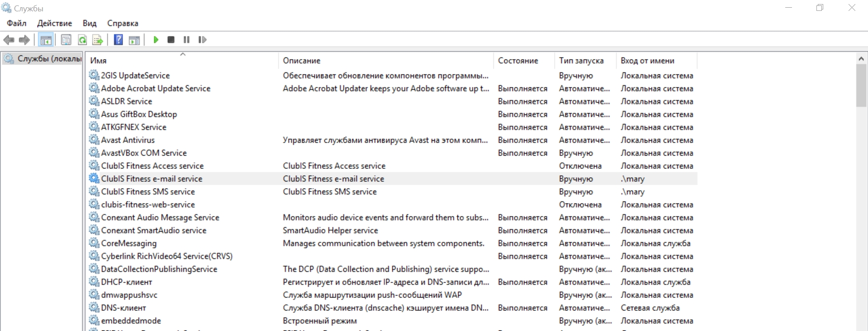
Task: Start the service with green play icon
Action: (x=156, y=40)
